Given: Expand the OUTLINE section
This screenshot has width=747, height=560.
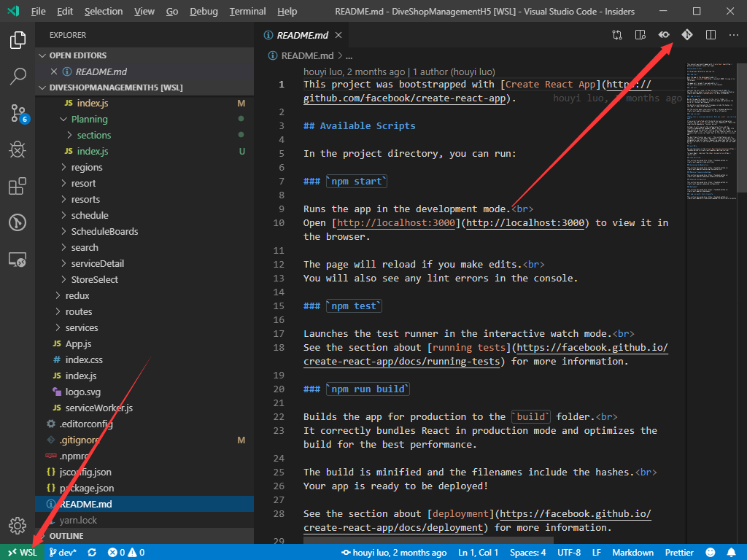Looking at the screenshot, I should coord(66,536).
